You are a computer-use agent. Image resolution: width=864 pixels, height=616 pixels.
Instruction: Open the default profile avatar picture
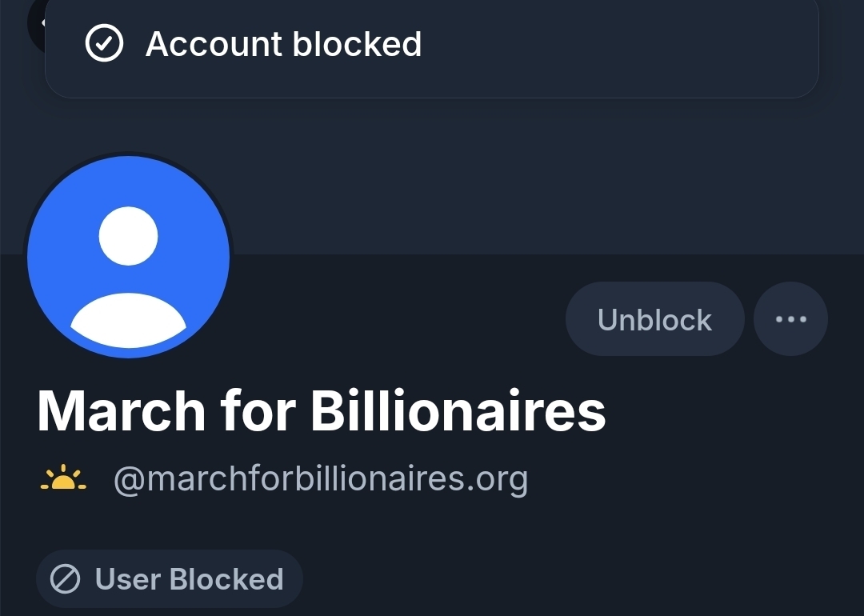coord(129,257)
